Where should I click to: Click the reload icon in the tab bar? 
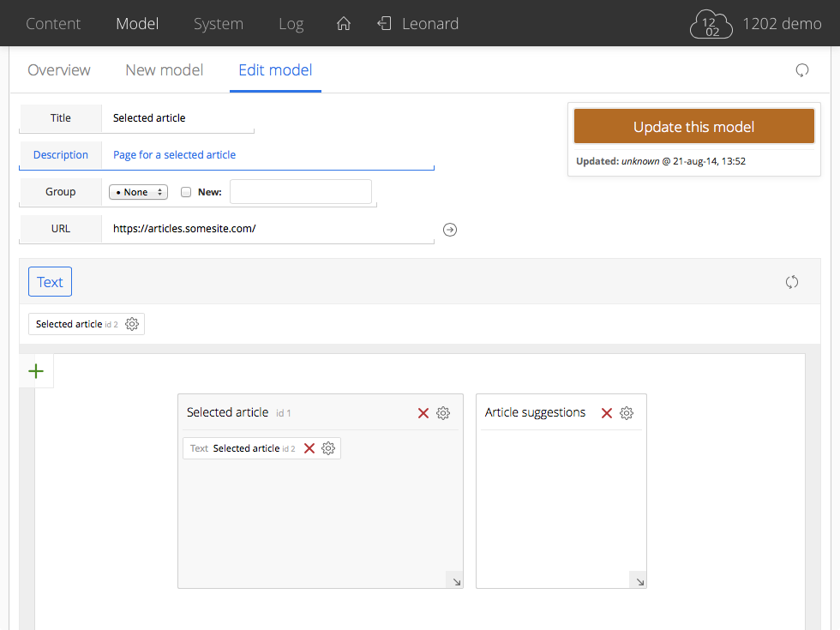(x=801, y=70)
